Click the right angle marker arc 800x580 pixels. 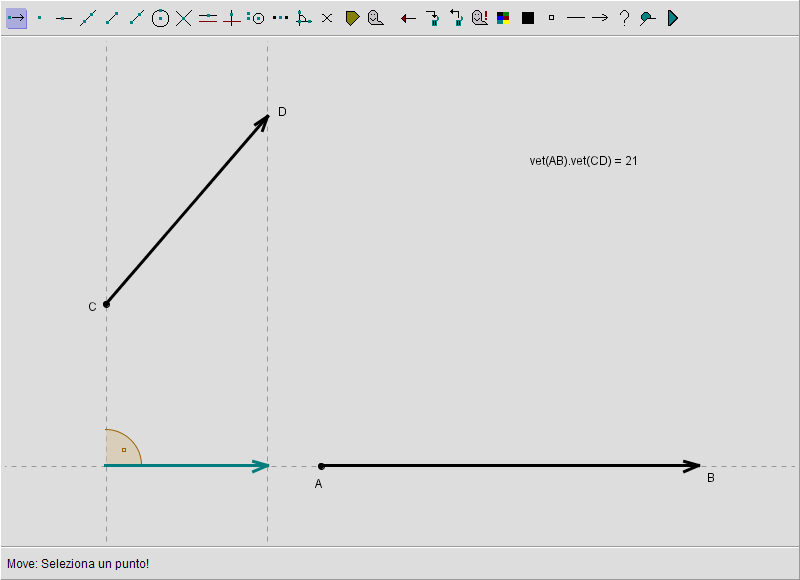point(123,447)
